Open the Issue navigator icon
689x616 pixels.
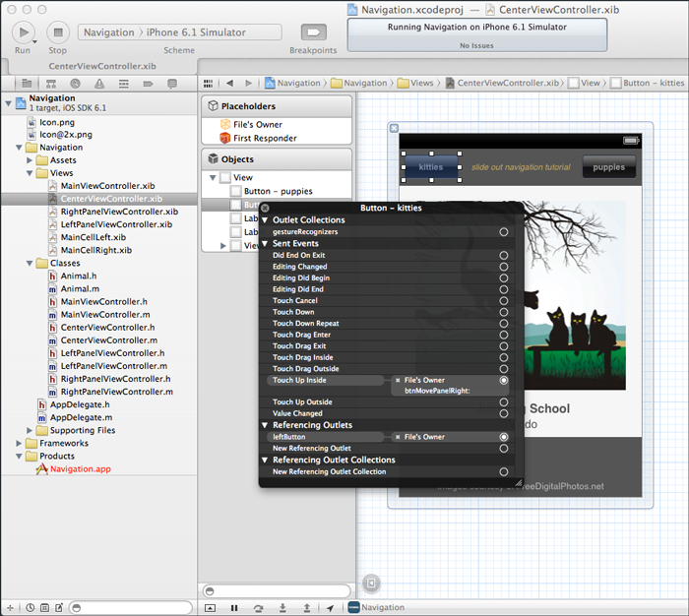99,83
